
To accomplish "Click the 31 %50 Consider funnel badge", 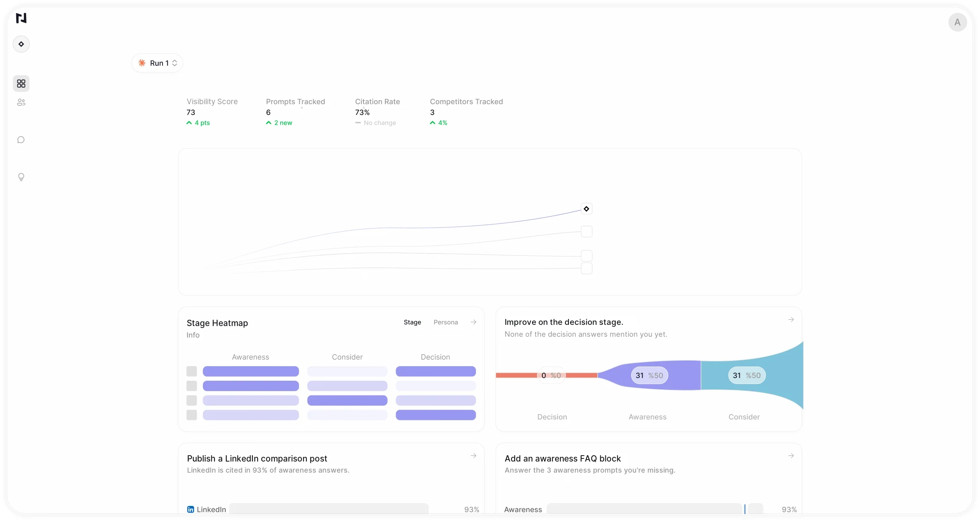I will 746,375.
